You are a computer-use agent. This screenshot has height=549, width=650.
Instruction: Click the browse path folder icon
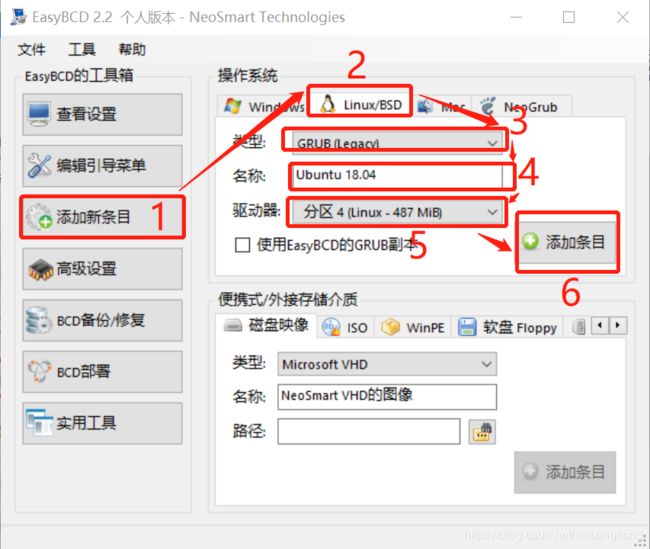[482, 432]
